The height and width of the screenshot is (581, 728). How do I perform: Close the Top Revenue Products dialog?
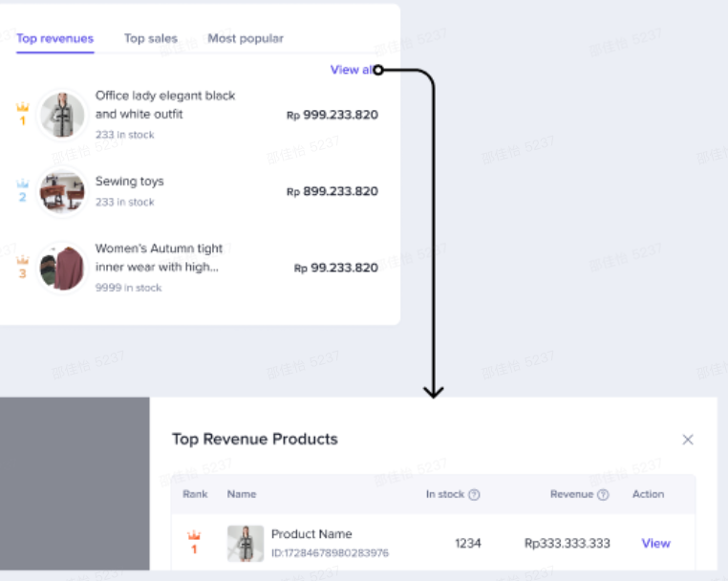pos(688,440)
